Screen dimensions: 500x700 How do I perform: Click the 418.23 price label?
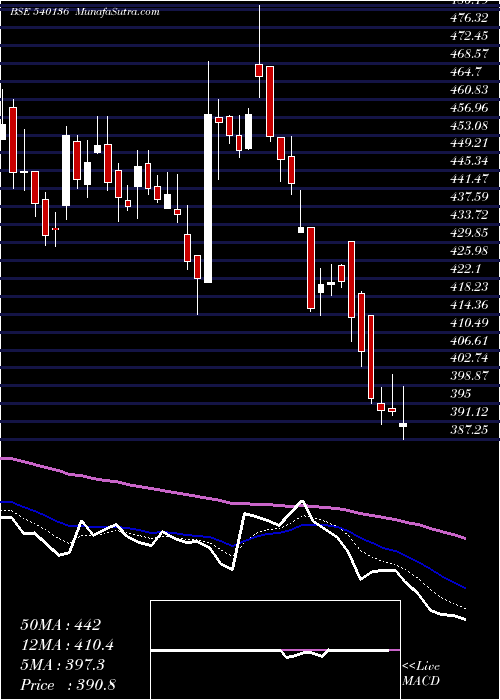[468, 286]
